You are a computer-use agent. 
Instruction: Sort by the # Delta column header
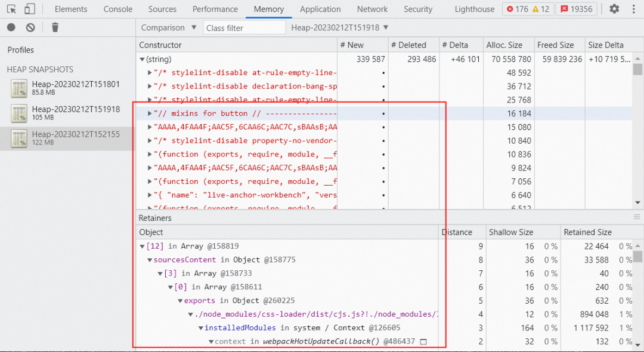[461, 45]
